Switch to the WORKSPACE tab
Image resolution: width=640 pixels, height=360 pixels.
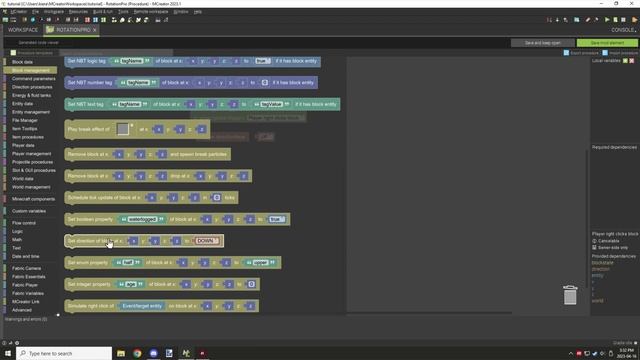(22, 30)
